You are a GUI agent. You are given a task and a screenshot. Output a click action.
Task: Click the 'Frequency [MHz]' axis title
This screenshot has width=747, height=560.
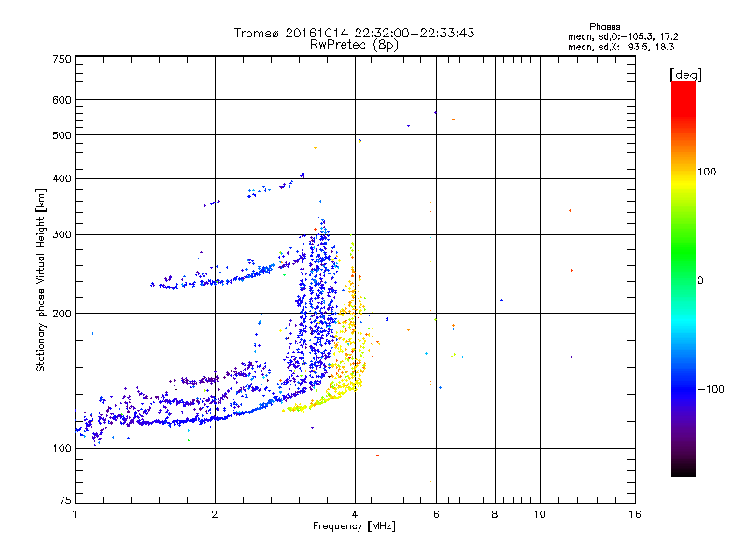coord(354,526)
